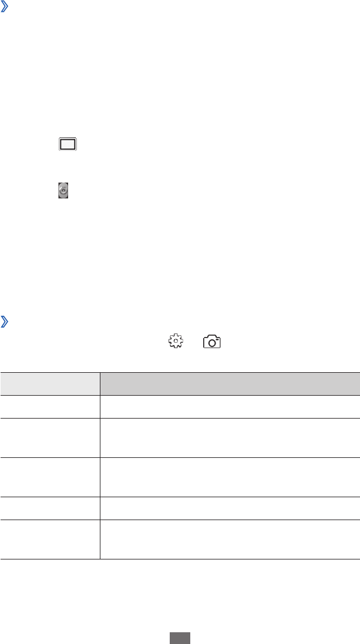
Task: Click the second row's right table cell
Action: click(x=230, y=438)
